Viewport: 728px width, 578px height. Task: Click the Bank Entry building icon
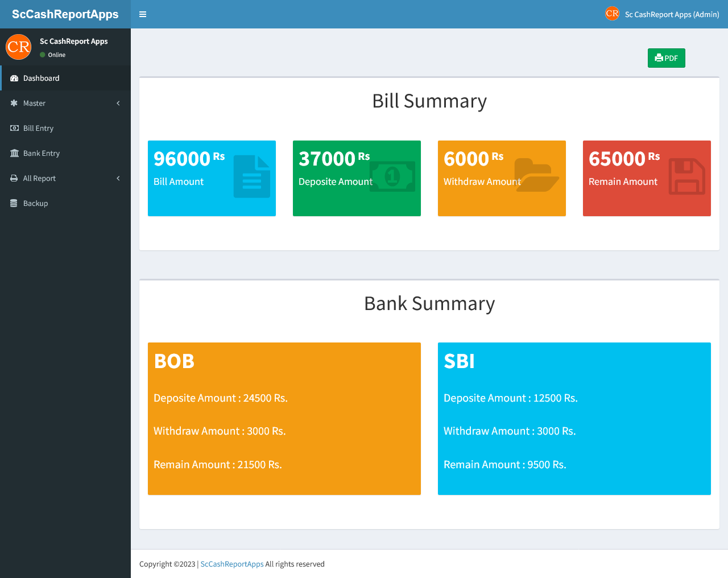point(14,154)
